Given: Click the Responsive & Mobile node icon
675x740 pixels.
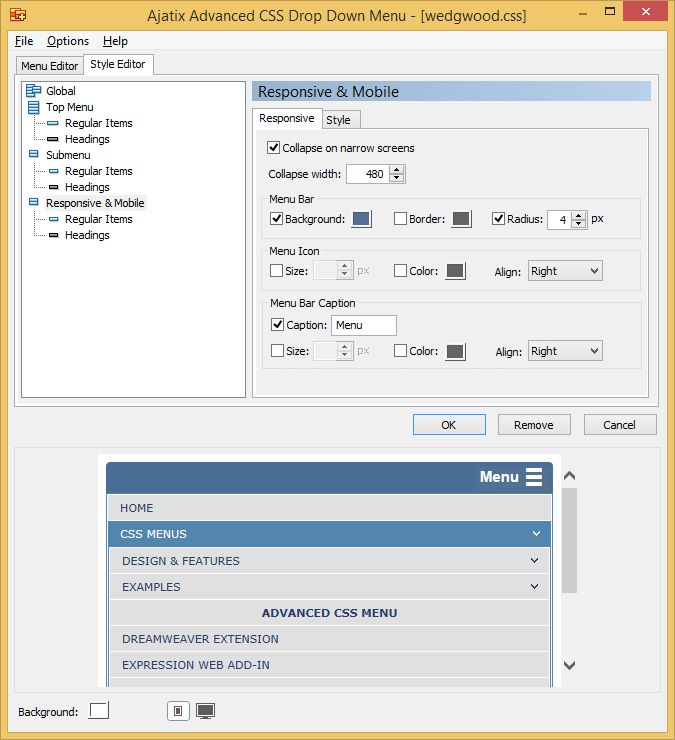Looking at the screenshot, I should pos(34,202).
